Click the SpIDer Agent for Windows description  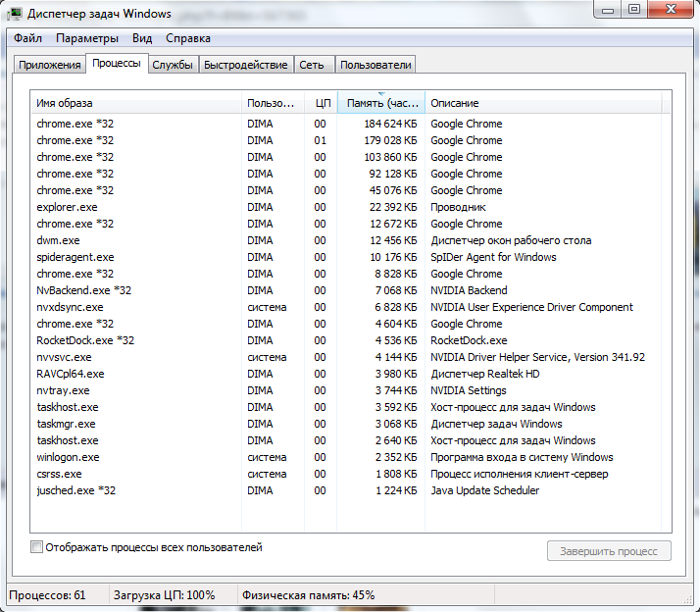click(x=493, y=257)
